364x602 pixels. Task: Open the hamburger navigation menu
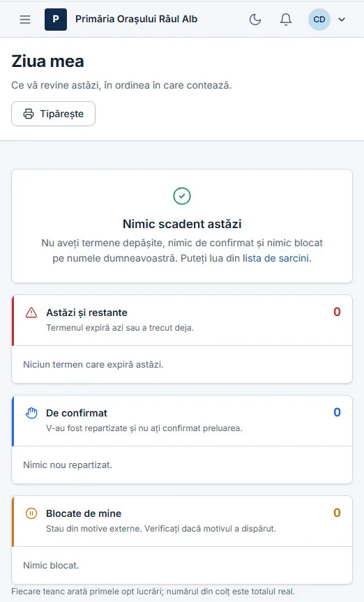[x=25, y=20]
